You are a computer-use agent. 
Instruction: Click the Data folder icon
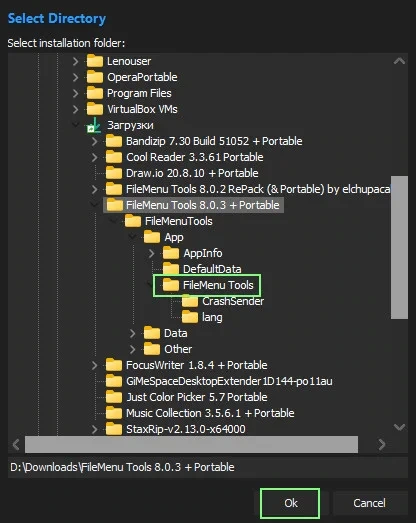pos(152,333)
